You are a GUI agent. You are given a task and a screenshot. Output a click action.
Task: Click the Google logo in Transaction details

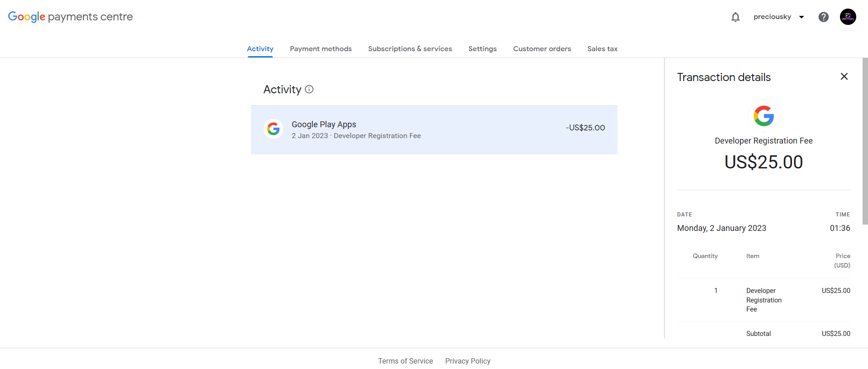[764, 116]
